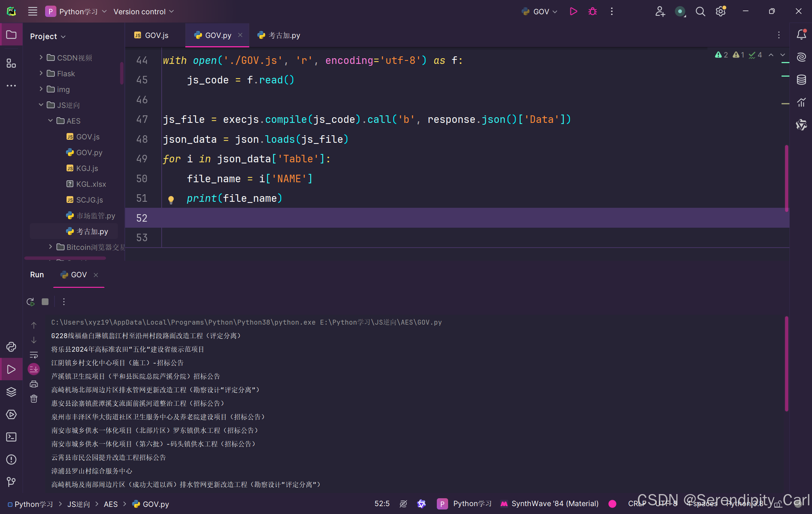This screenshot has width=812, height=514.
Task: Open the Database tool window
Action: pyautogui.click(x=801, y=80)
